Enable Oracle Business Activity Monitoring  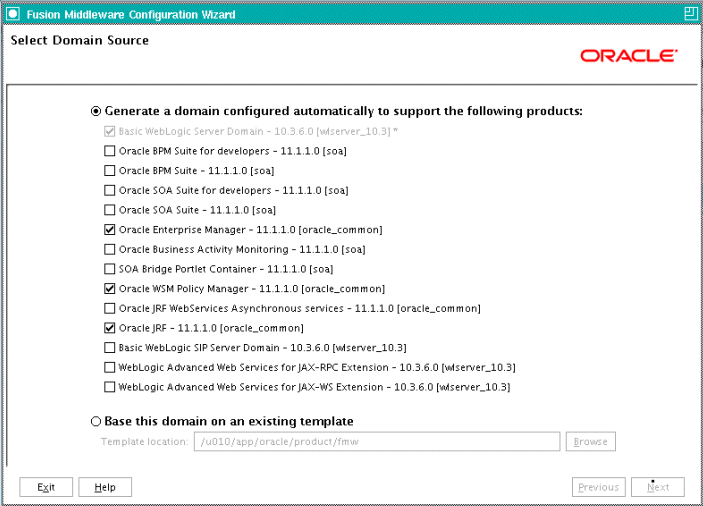pos(109,249)
